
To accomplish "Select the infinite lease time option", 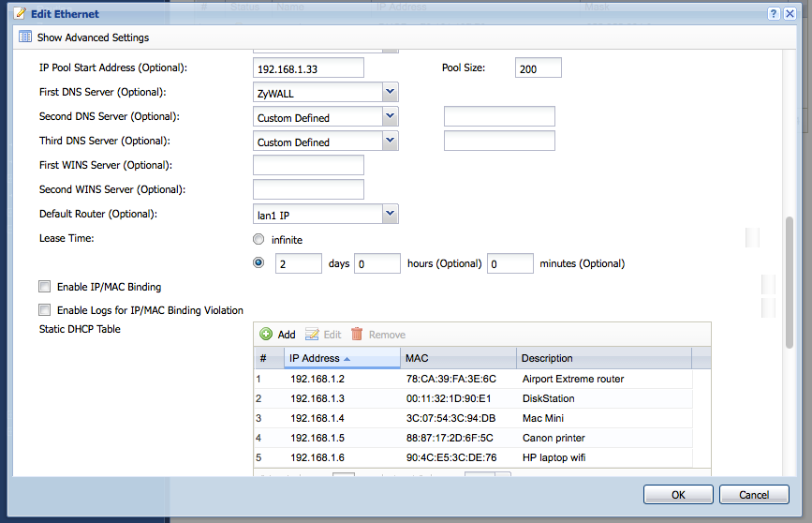I will click(259, 240).
